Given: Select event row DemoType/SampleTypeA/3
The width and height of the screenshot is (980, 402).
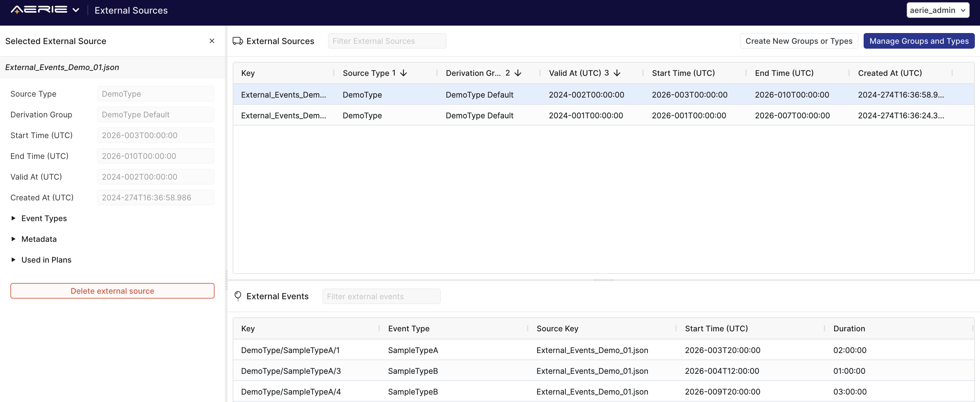Looking at the screenshot, I should [x=603, y=371].
